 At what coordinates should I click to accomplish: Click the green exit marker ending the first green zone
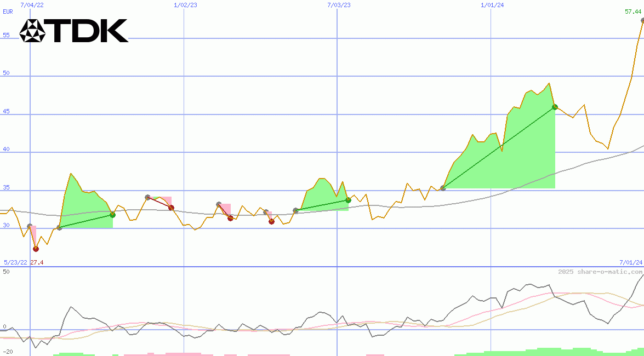112,215
